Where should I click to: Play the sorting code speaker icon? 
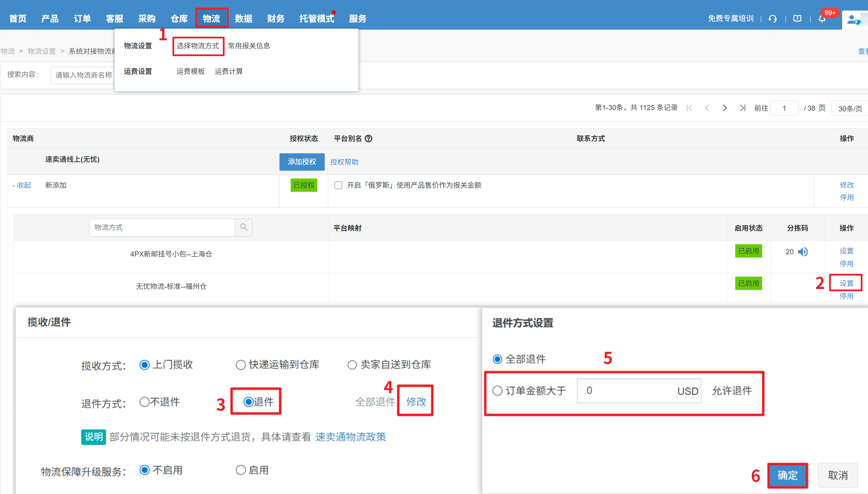[803, 252]
